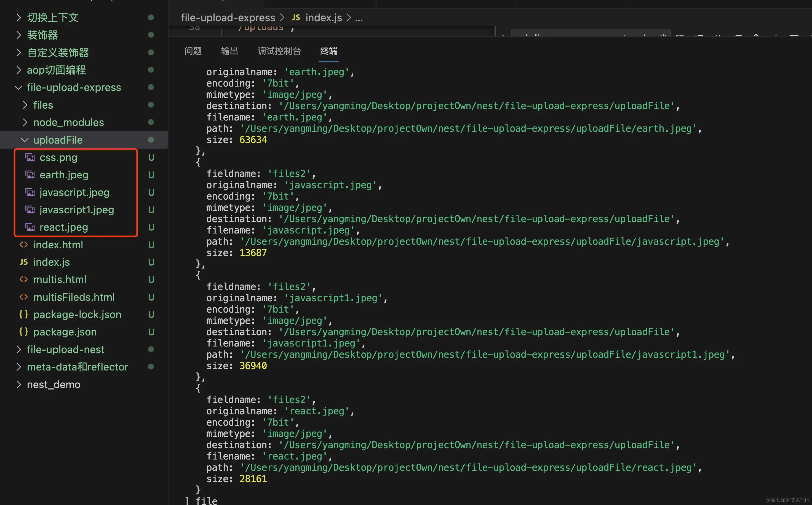This screenshot has height=505, width=812.
Task: Select the 终端 panel tab
Action: click(x=329, y=51)
